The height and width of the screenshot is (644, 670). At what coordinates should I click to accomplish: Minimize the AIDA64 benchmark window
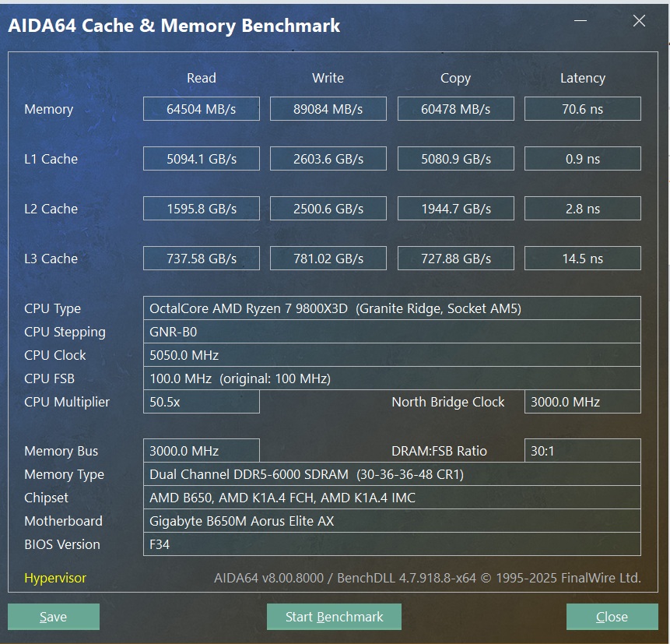pos(581,20)
